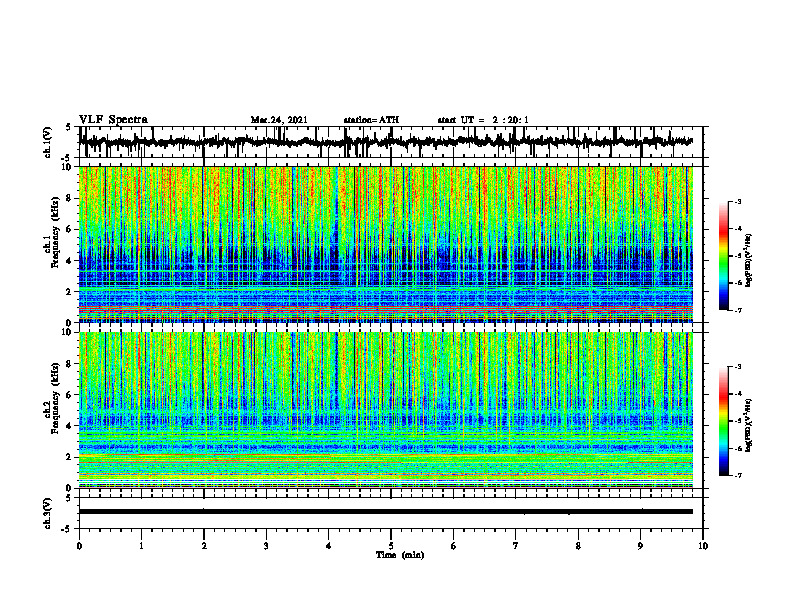Click time axis tick label "6"
The width and height of the screenshot is (792, 612).
(x=454, y=546)
